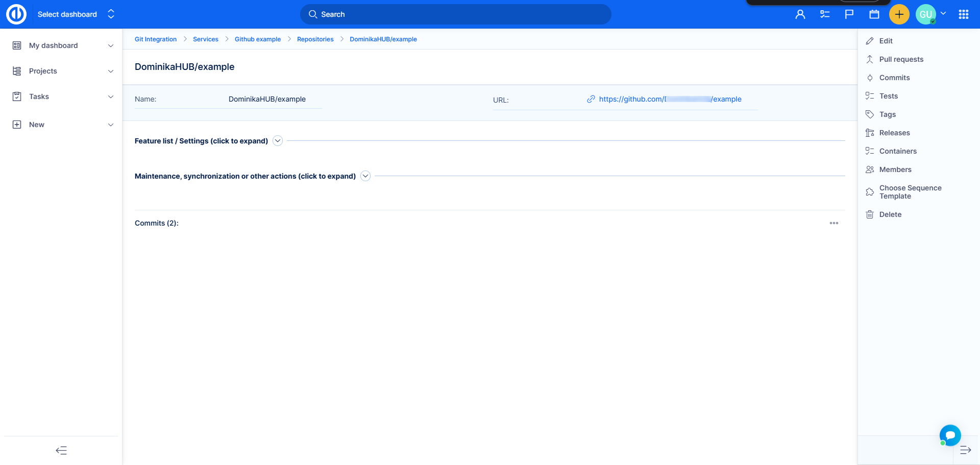Open the chat support bubble

(x=950, y=435)
